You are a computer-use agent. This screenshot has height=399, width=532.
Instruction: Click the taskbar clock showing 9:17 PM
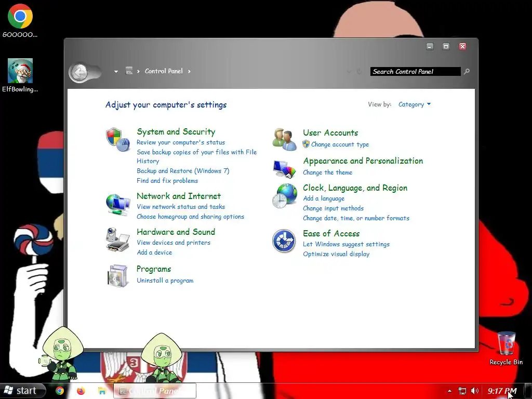502,391
